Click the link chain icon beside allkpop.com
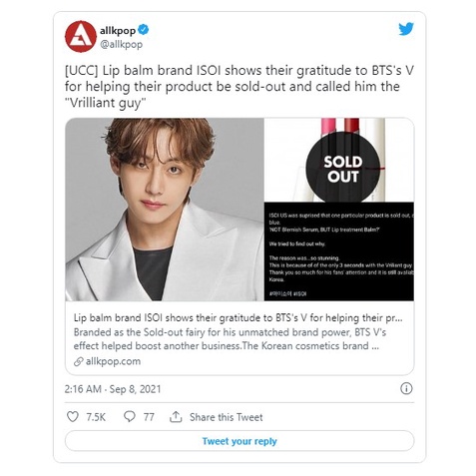This screenshot has width=476, height=476. pyautogui.click(x=79, y=361)
